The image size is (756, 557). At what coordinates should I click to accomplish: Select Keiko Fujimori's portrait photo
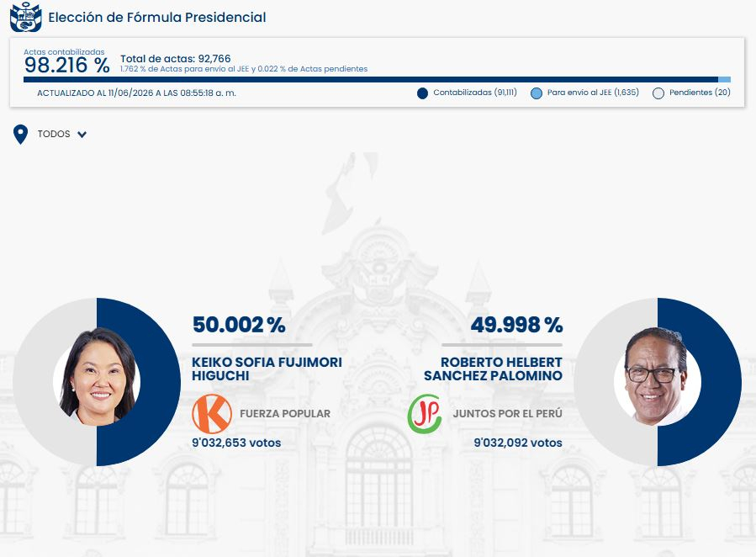click(99, 377)
